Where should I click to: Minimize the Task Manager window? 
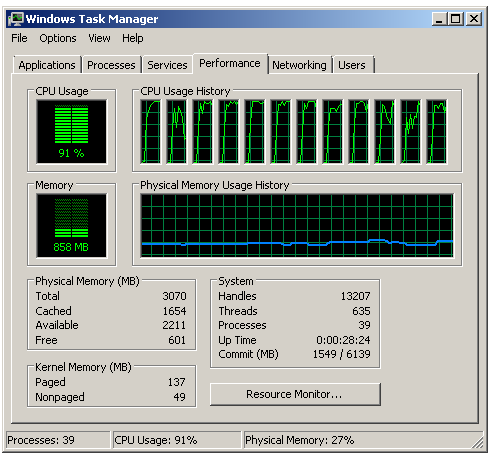click(x=439, y=19)
